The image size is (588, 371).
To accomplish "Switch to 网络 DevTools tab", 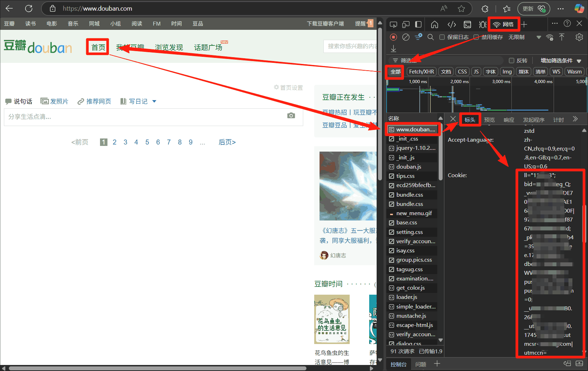I will click(504, 24).
